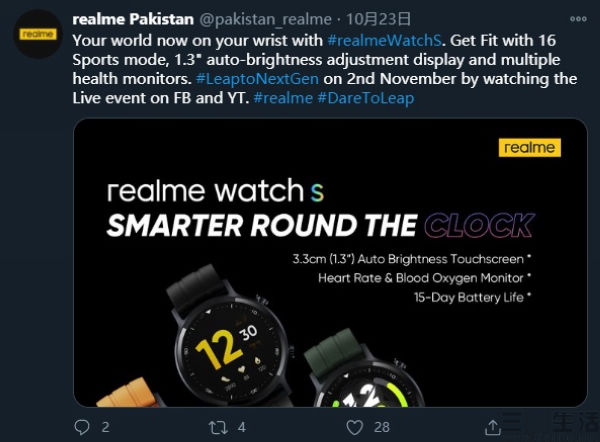Image resolution: width=600 pixels, height=442 pixels.
Task: Open the #LeaptoNextGen hashtag
Action: click(257, 79)
